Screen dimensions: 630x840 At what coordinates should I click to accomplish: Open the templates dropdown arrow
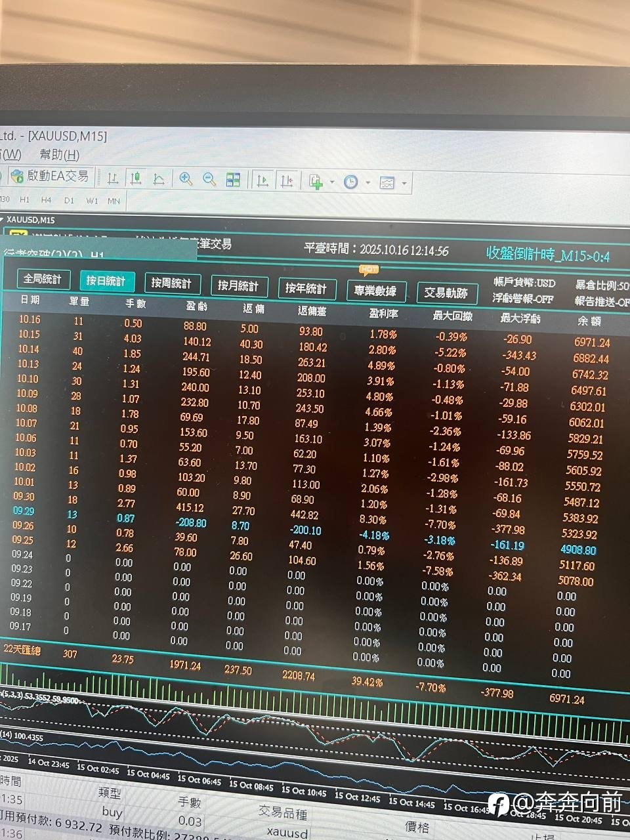[404, 184]
